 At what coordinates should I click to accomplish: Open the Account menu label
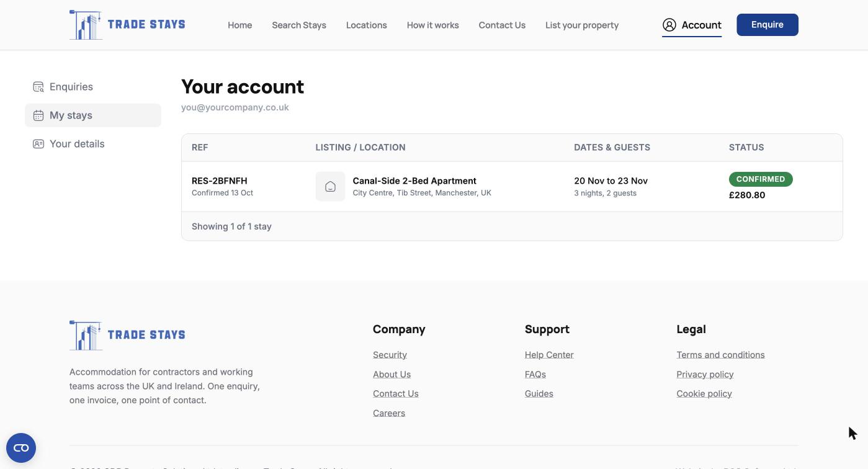point(702,25)
